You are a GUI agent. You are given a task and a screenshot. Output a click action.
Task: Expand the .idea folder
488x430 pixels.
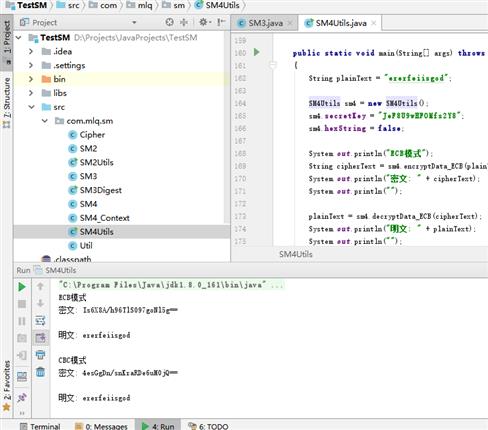pos(31,51)
